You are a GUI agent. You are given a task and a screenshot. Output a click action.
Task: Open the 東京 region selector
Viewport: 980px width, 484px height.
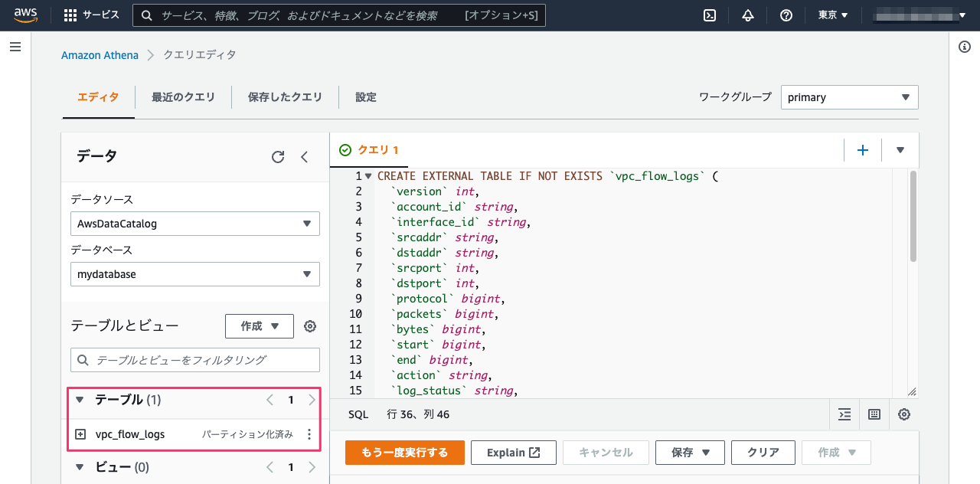pyautogui.click(x=833, y=15)
